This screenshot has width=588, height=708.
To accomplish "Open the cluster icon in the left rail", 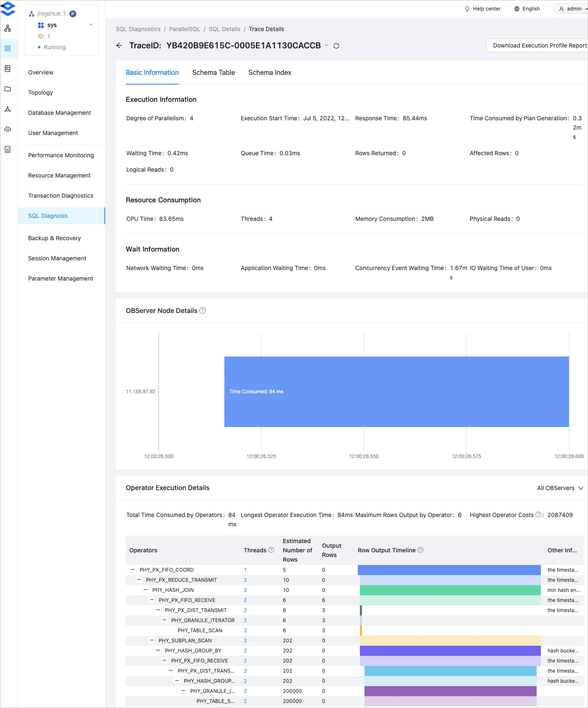I will click(x=8, y=29).
